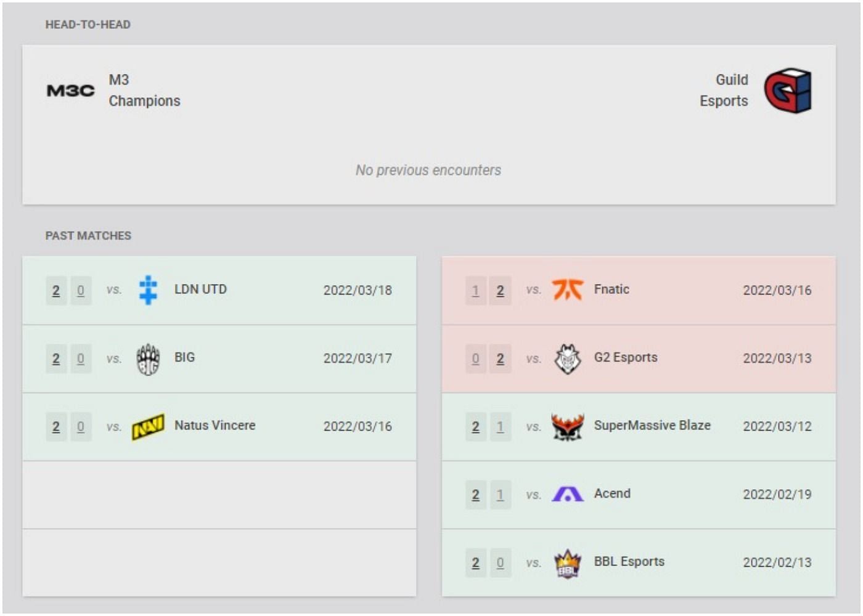This screenshot has height=616, width=863.
Task: Click the G2 Esports logo
Action: click(x=567, y=359)
